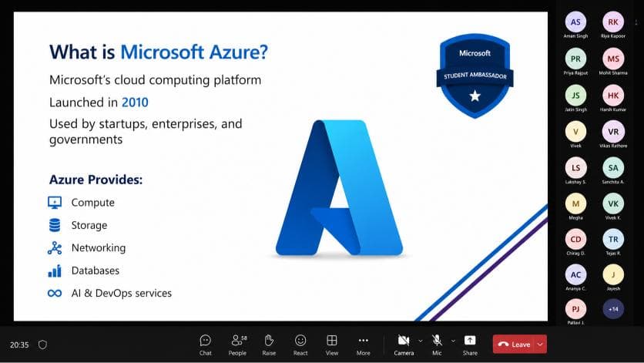Show the +14 additional participants
The image size is (644, 363).
pyautogui.click(x=613, y=309)
